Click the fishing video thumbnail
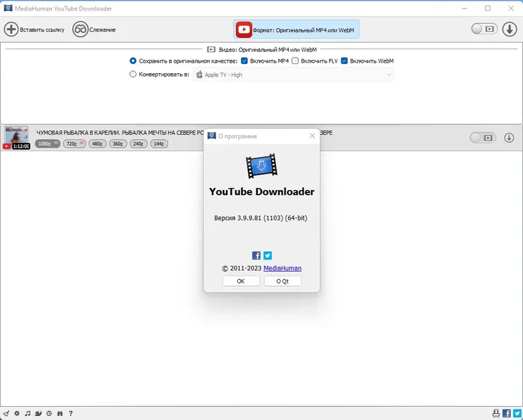 point(16,137)
